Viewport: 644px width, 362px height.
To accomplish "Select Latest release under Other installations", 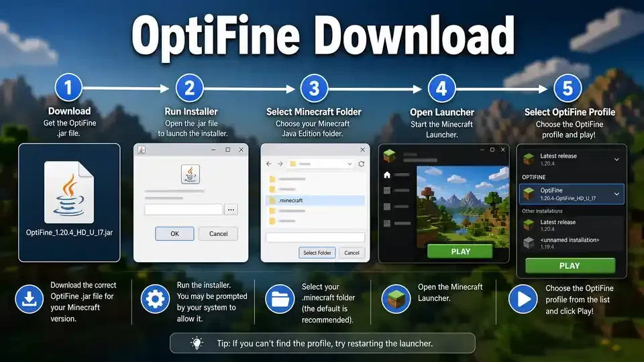I will 572,225.
